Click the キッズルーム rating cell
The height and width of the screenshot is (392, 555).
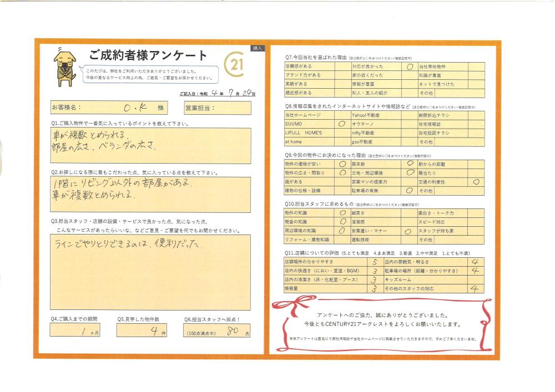pos(476,280)
